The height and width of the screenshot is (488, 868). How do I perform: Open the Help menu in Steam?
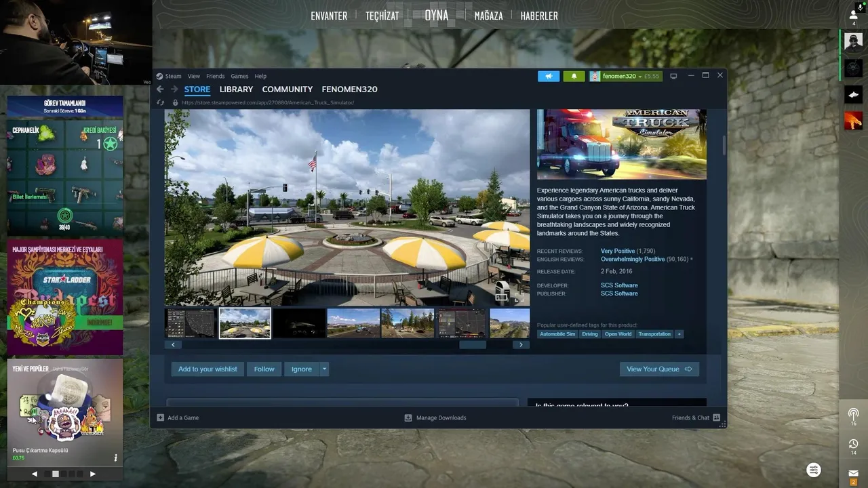(260, 76)
